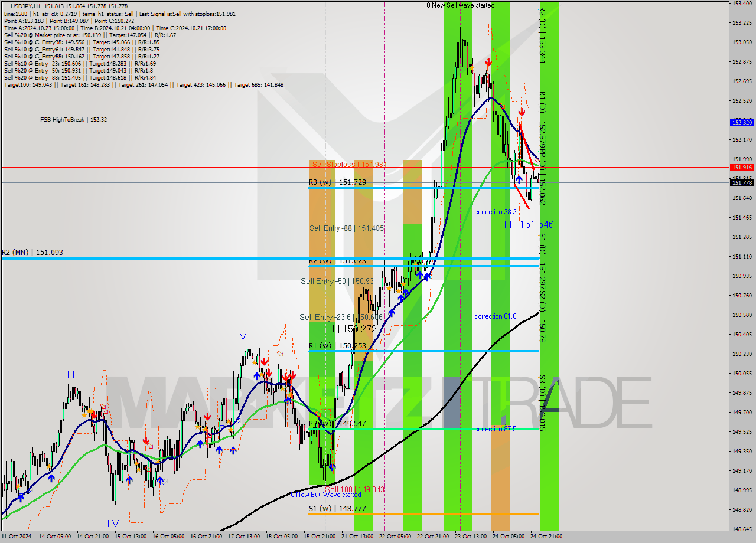Click the vertical R2 (D) | 153.344 label
The image size is (756, 543).
(542, 35)
